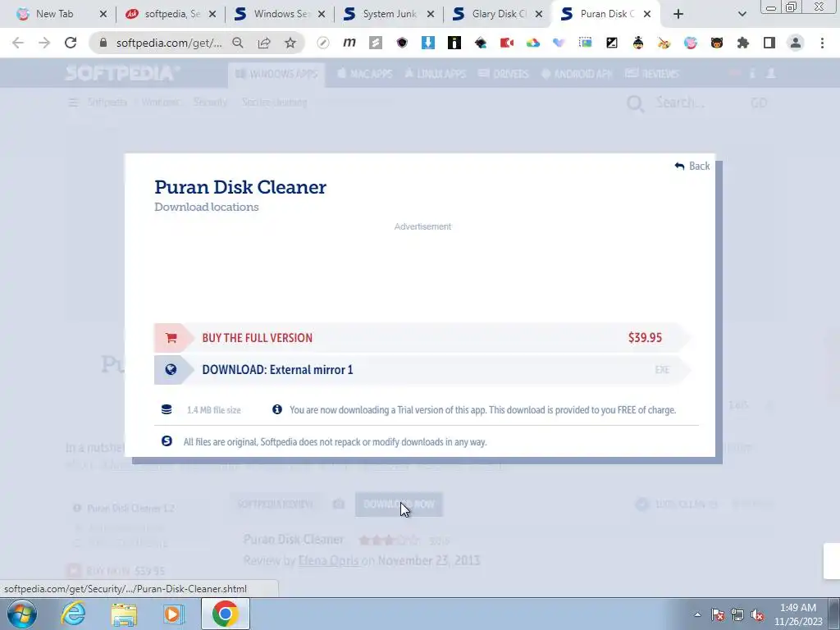Open the Chrome three-dot menu

[x=822, y=43]
